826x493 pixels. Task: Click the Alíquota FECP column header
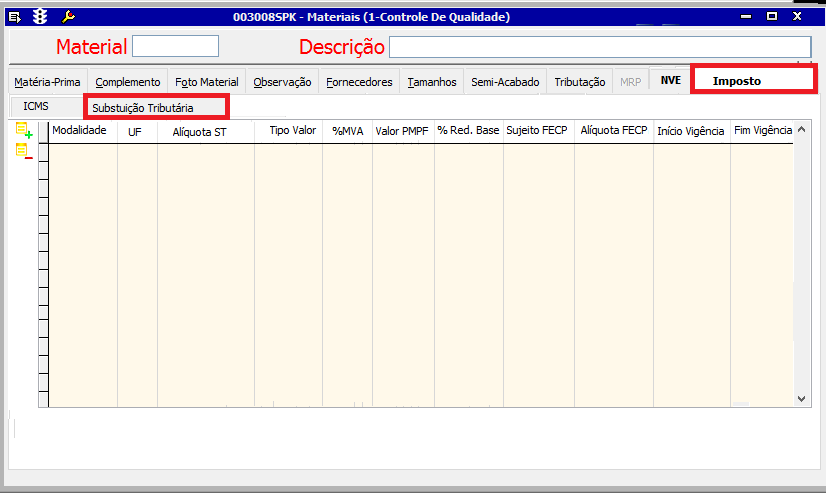pyautogui.click(x=614, y=131)
